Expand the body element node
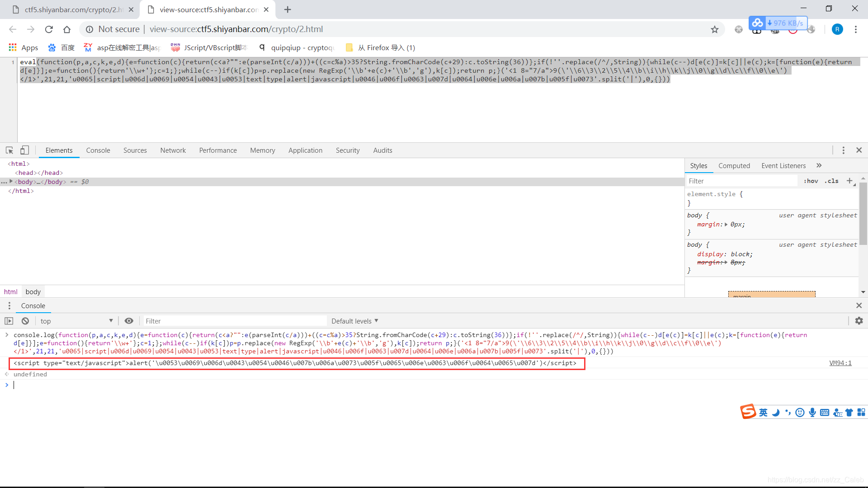This screenshot has width=868, height=488. (x=11, y=182)
